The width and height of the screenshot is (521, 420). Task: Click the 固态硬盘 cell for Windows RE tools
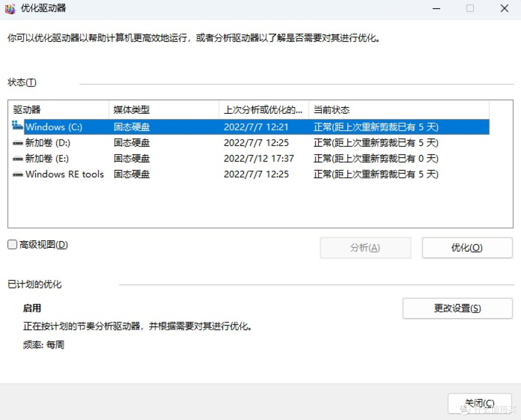click(x=132, y=174)
